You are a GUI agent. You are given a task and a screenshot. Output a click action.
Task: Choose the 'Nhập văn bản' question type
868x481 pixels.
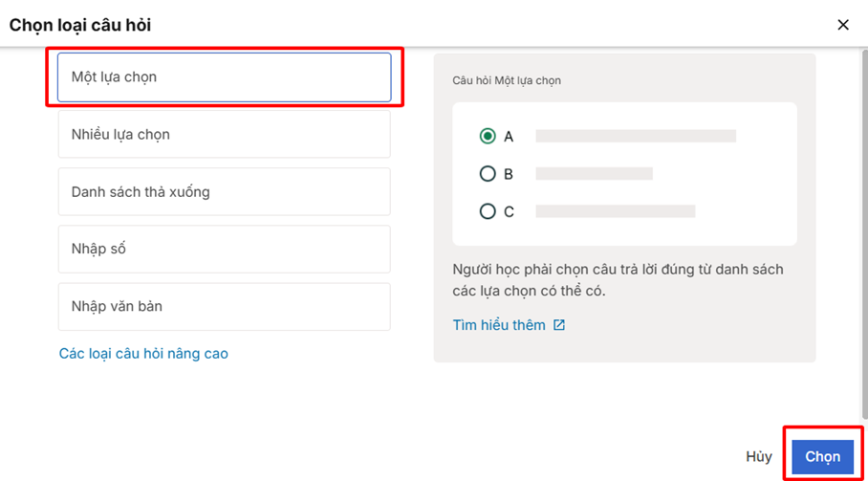tap(224, 307)
